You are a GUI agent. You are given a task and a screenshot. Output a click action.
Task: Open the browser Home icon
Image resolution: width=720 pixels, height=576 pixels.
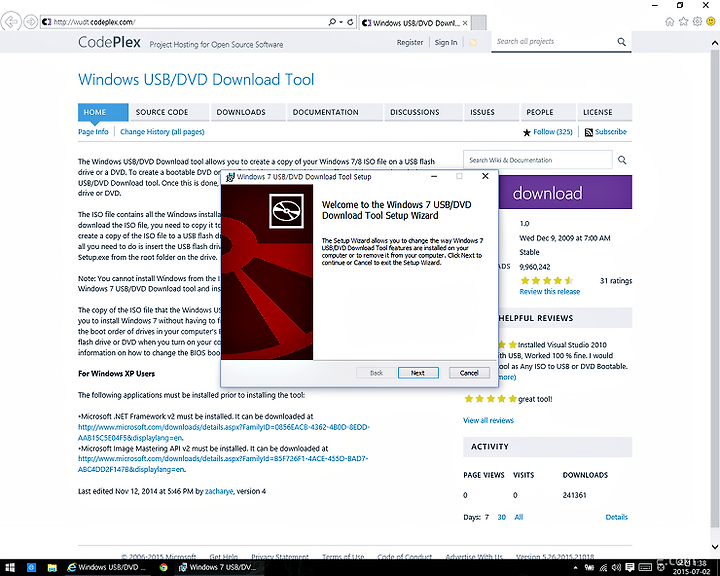pos(669,21)
